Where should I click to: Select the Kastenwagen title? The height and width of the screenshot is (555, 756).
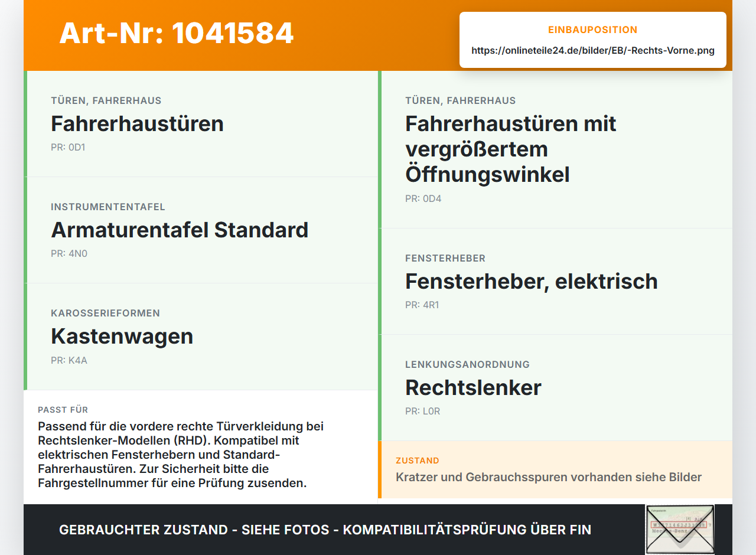(x=122, y=336)
